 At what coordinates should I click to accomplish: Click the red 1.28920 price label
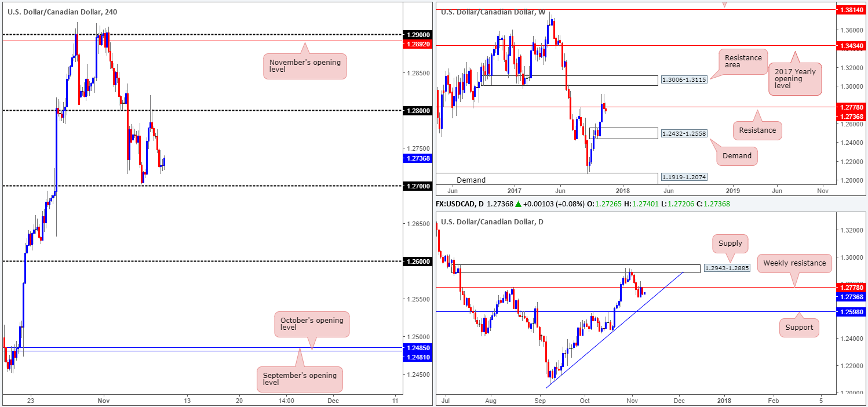[417, 43]
